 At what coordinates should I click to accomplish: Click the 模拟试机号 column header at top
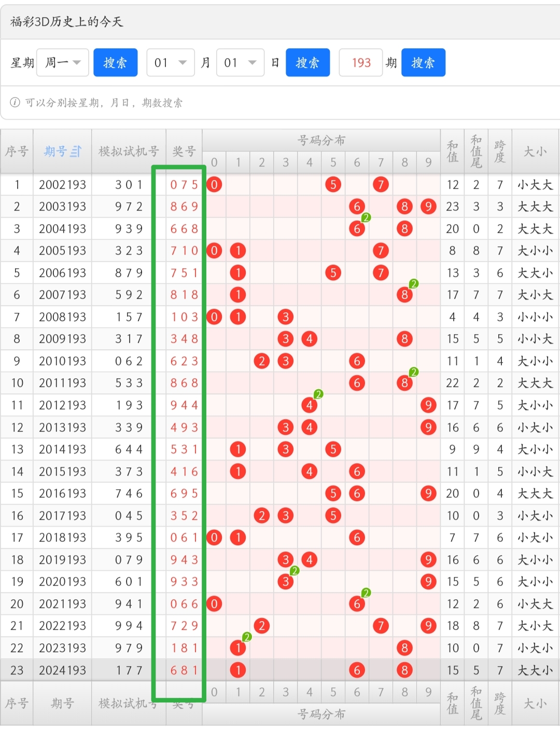point(129,151)
